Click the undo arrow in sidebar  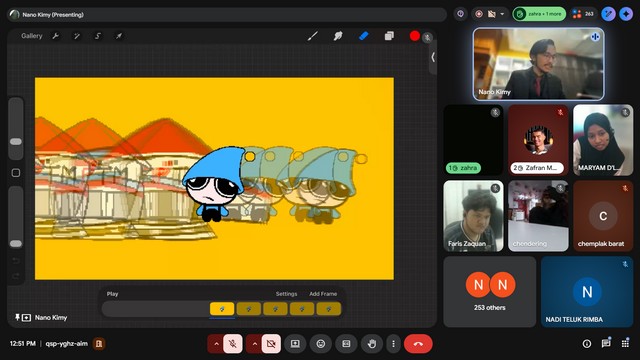click(16, 260)
